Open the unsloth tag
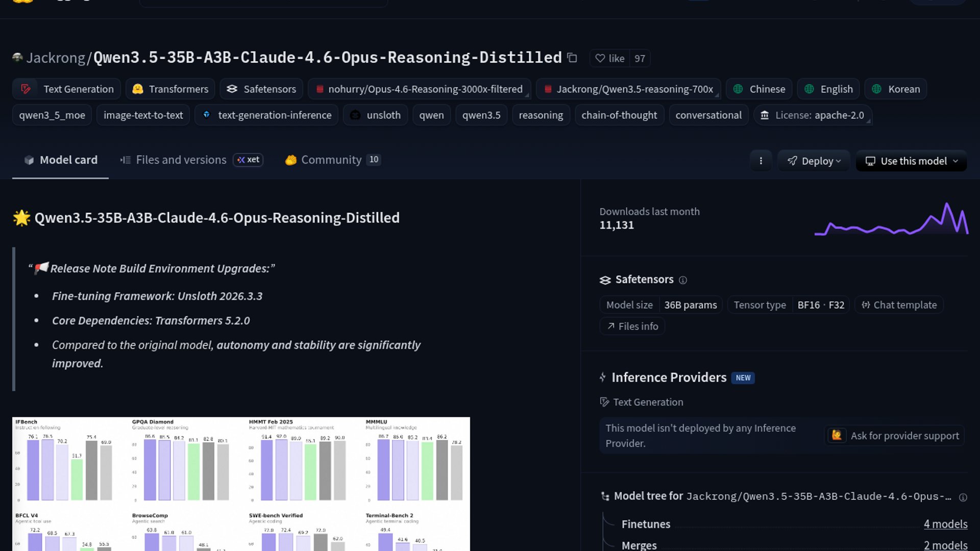980x551 pixels. tap(375, 115)
